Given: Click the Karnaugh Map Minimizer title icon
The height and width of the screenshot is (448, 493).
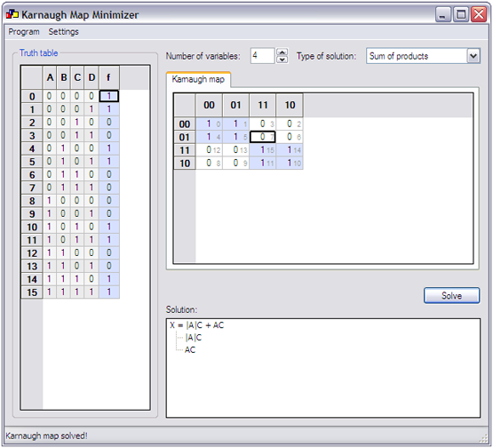Looking at the screenshot, I should point(12,14).
